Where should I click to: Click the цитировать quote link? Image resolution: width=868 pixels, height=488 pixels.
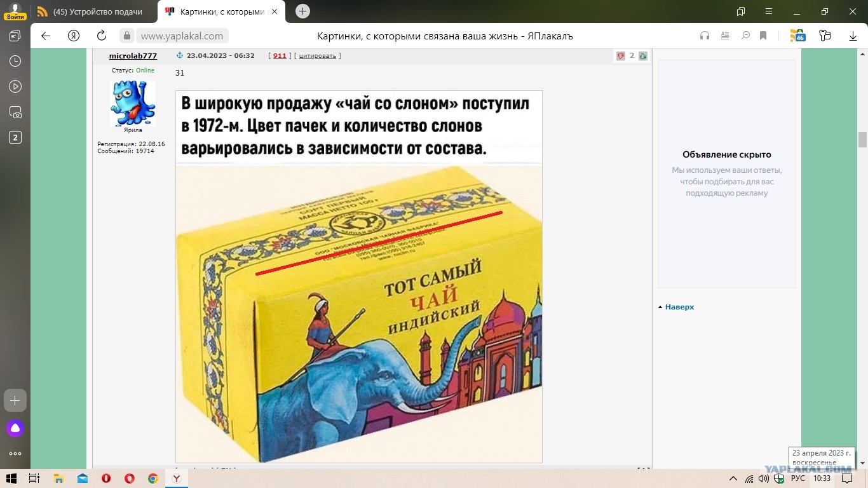(318, 56)
